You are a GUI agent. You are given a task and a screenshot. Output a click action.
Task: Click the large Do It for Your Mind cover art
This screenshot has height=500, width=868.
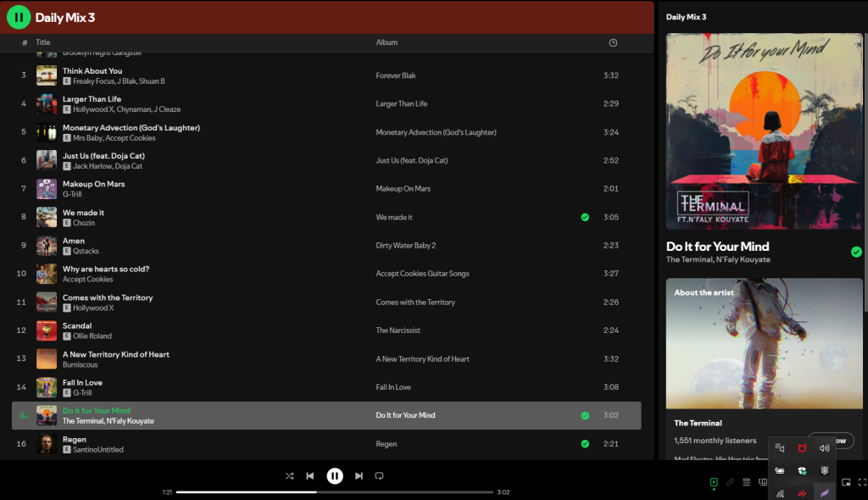tap(764, 131)
